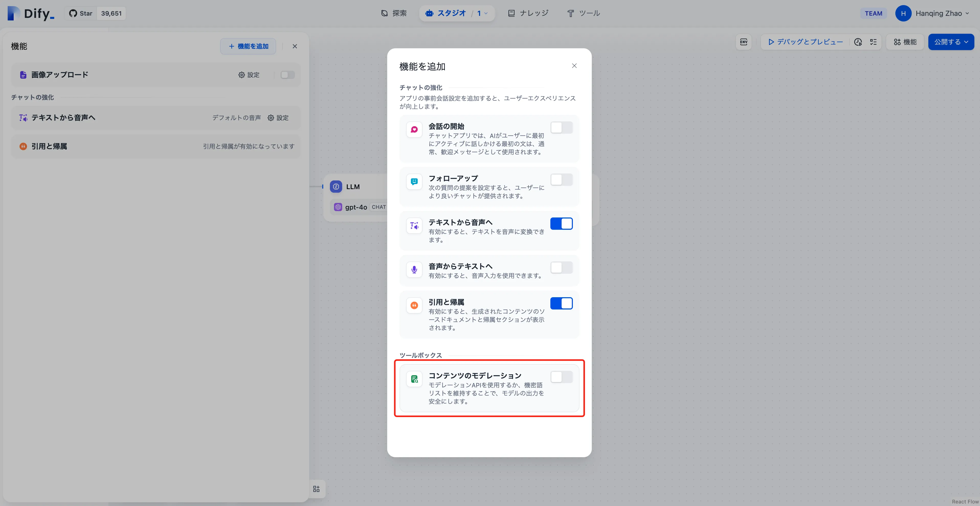Turn off テキストから音声へ toggle in dialog

(x=561, y=224)
